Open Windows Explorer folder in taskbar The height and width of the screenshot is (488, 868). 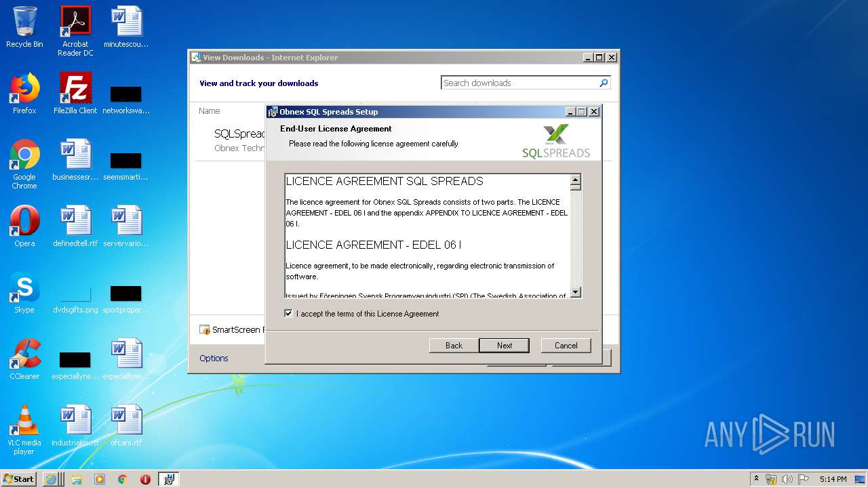point(77,479)
